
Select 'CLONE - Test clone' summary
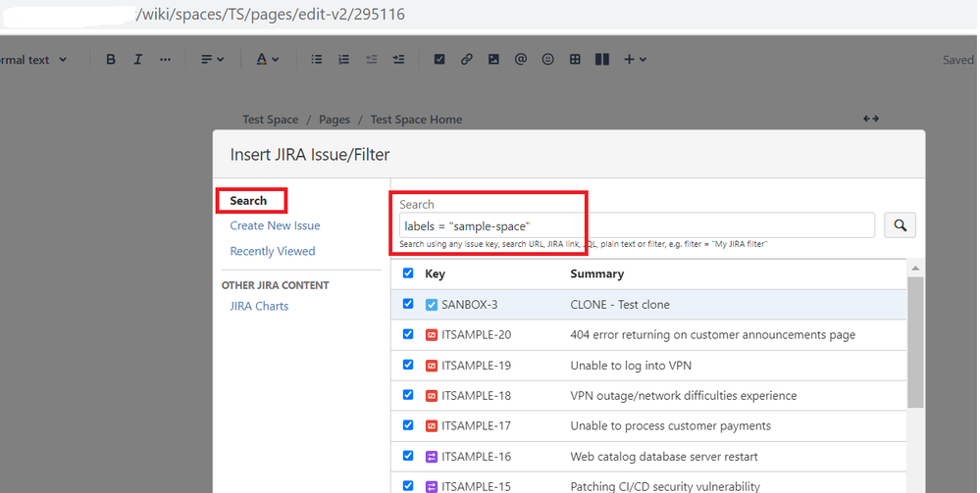pos(620,305)
